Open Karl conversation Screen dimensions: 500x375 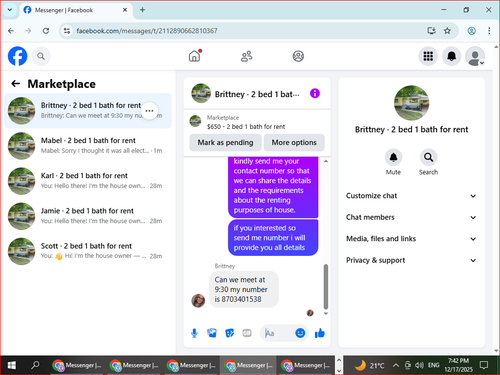pyautogui.click(x=88, y=181)
